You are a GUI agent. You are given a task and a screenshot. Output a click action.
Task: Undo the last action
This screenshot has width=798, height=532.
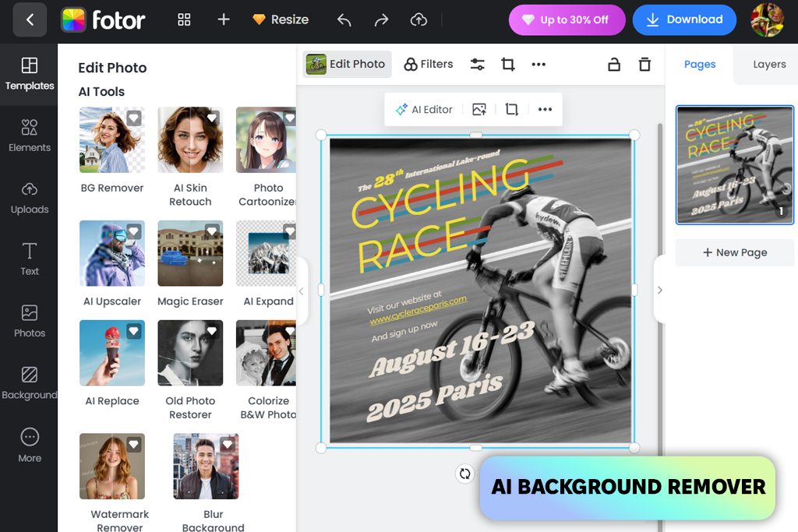[x=344, y=19]
